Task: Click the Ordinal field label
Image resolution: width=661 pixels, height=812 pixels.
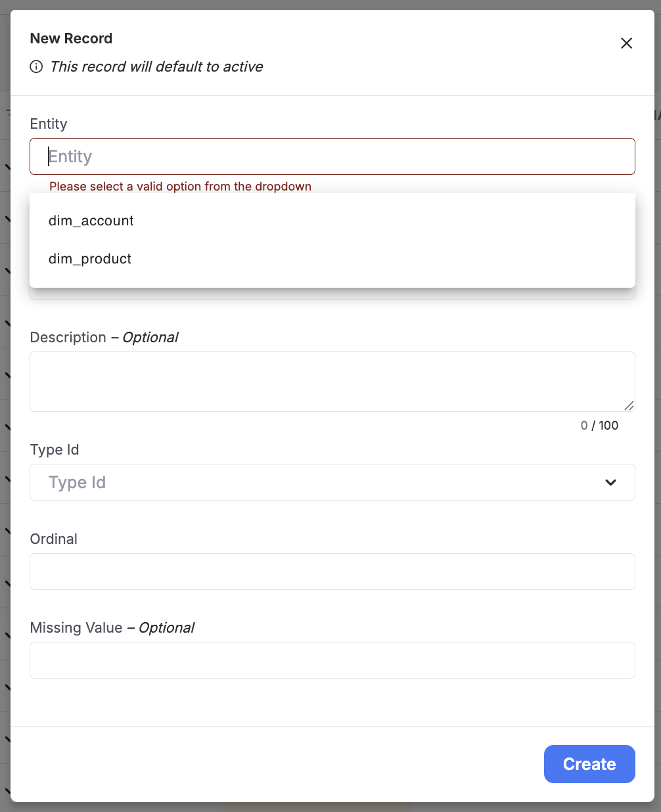Action: (x=54, y=539)
